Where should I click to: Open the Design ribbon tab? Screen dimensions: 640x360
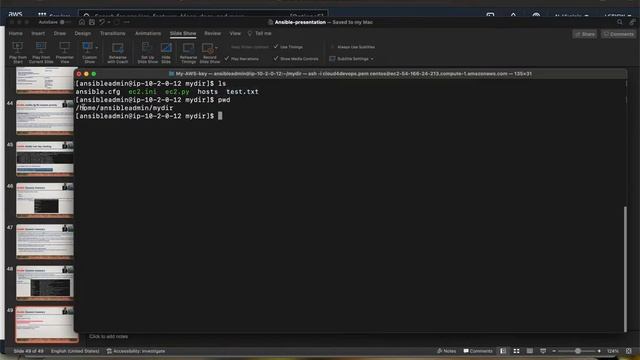coord(82,33)
